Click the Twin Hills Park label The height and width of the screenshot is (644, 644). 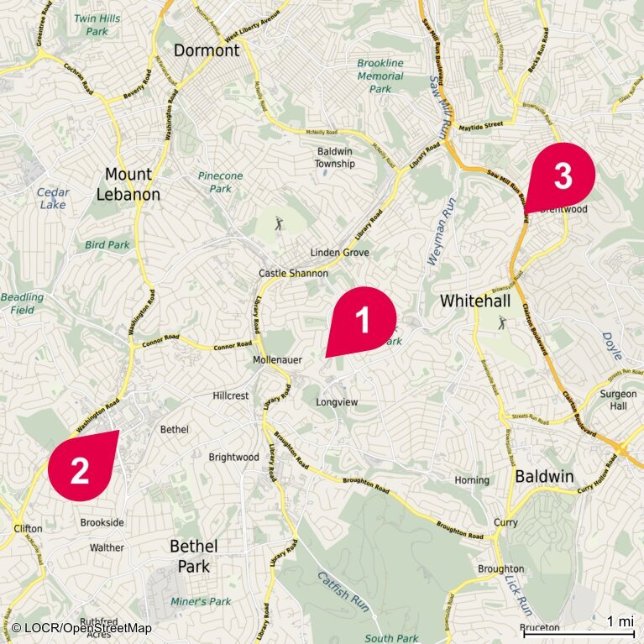click(x=97, y=24)
